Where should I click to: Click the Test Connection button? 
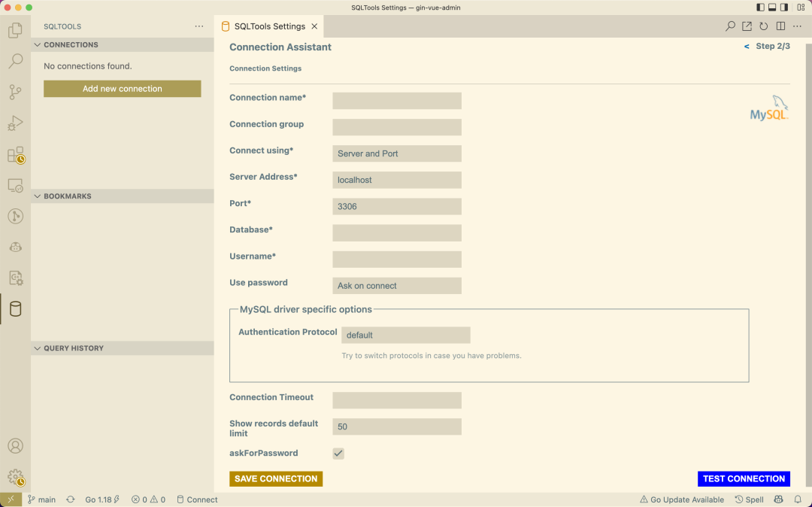pyautogui.click(x=744, y=479)
